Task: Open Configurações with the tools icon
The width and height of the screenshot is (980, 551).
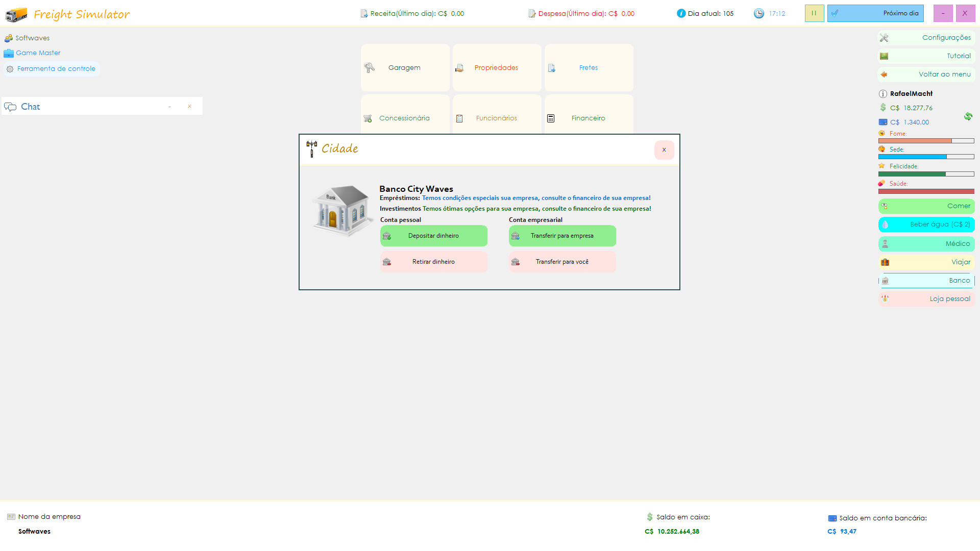Action: click(926, 38)
